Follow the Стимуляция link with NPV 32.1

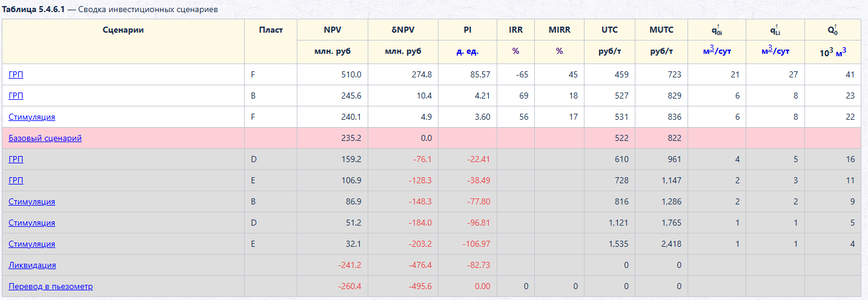point(31,244)
